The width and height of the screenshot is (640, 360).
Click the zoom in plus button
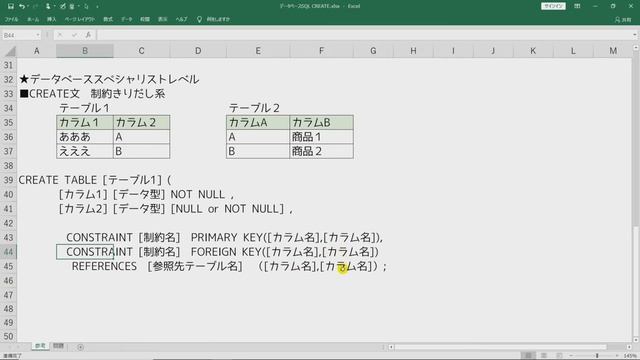click(617, 356)
